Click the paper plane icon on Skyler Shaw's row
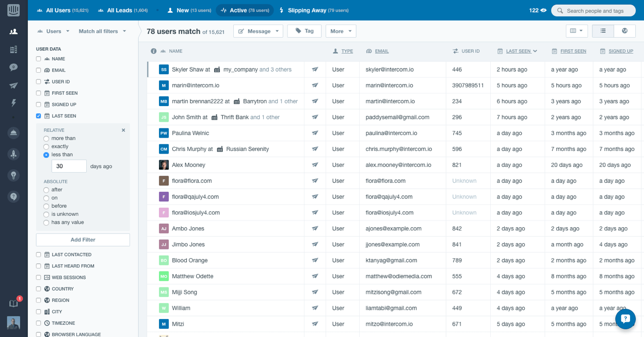The width and height of the screenshot is (644, 337). click(315, 69)
